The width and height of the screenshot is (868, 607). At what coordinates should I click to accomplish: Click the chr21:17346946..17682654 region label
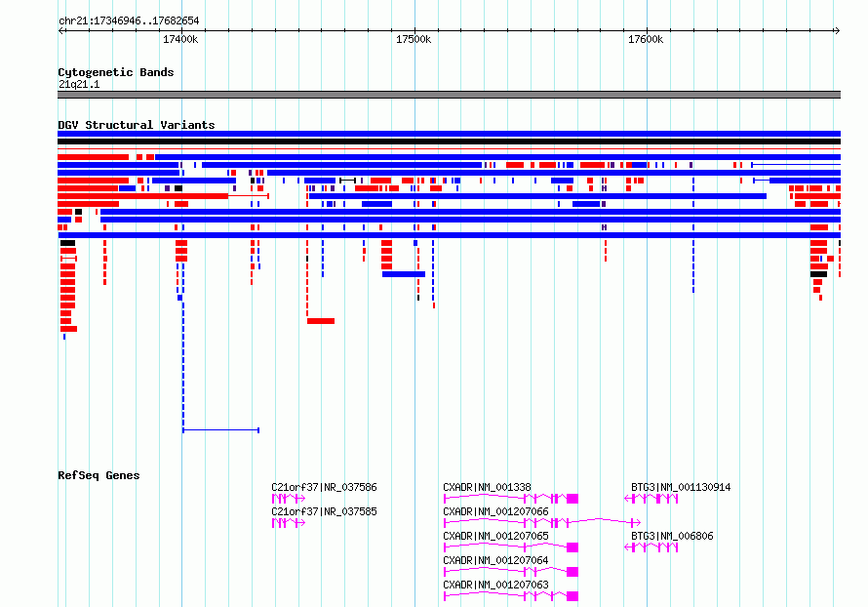129,20
